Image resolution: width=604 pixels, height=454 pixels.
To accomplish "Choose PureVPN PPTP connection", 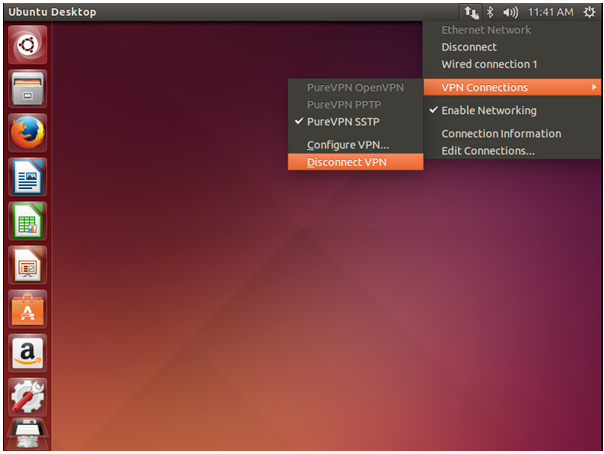I will (x=344, y=104).
